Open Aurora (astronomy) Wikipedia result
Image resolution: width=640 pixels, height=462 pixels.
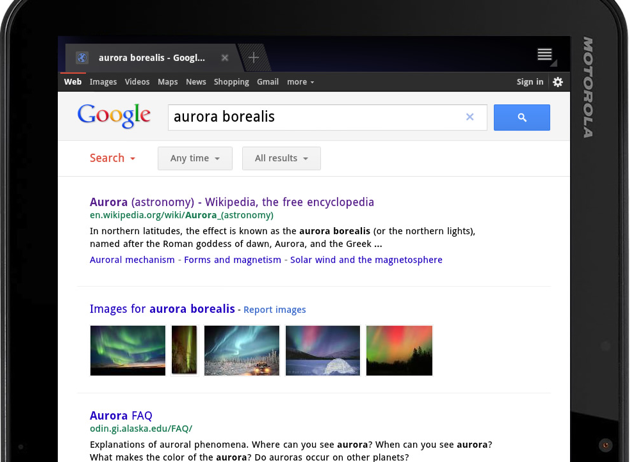[x=232, y=202]
